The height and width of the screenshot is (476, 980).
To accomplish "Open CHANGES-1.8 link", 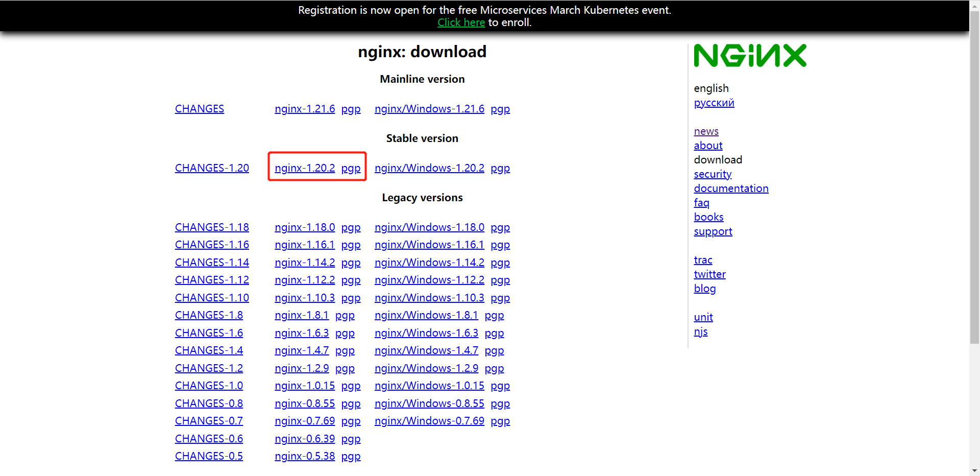I will pos(209,315).
